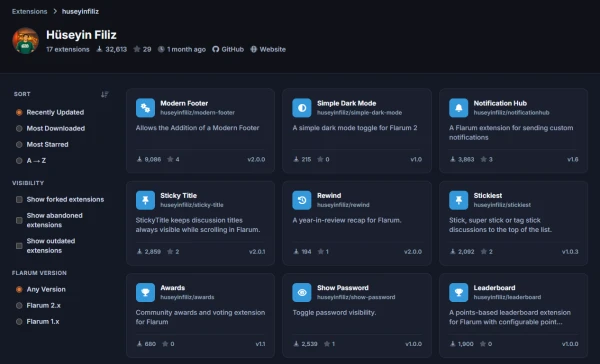The height and width of the screenshot is (364, 600).
Task: Open the Stickiest pin icon
Action: (x=458, y=200)
